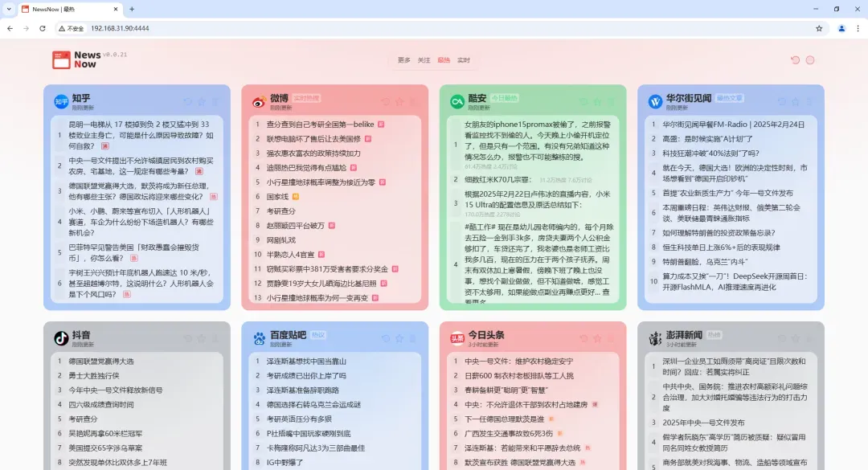This screenshot has height=470, width=868.
Task: Click the drag handle on 酷安 card
Action: point(611,102)
